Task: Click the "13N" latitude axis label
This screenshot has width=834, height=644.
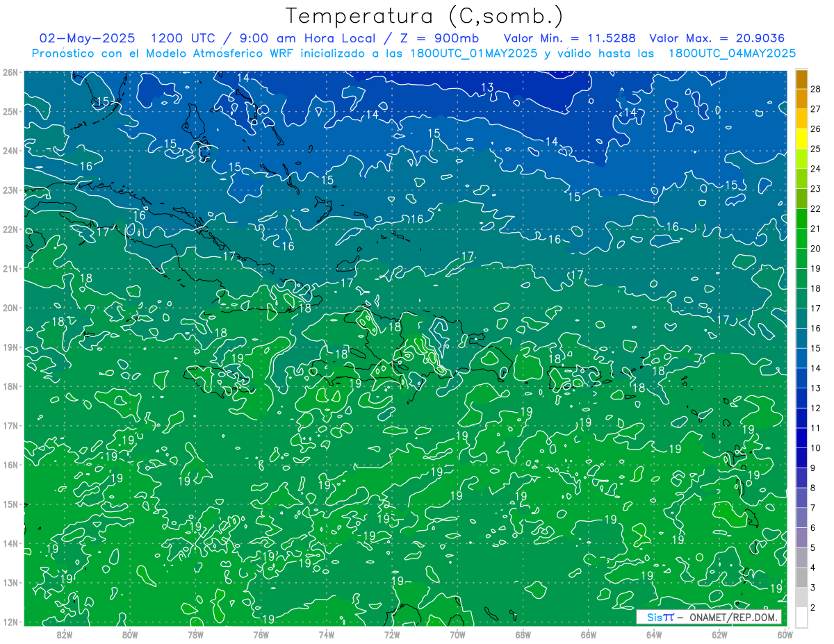Action: (x=10, y=582)
